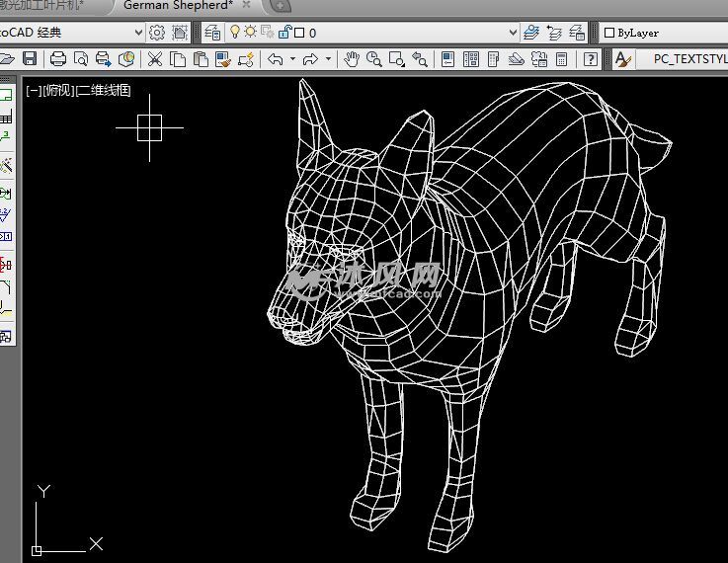Click the Undo arrow button
Screen dimensions: 728x563
(275, 59)
